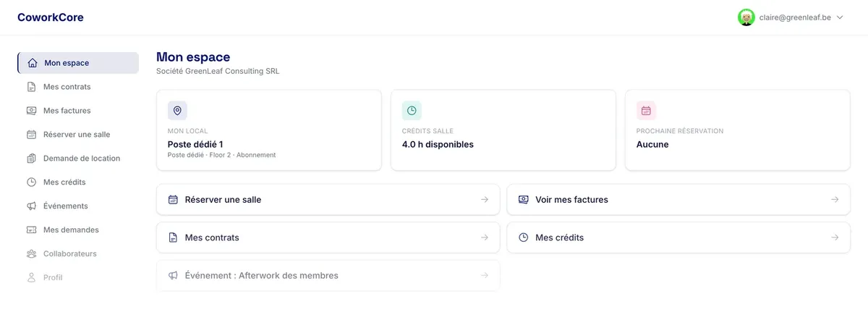
Task: Click the Aucune reservation text
Action: [652, 144]
